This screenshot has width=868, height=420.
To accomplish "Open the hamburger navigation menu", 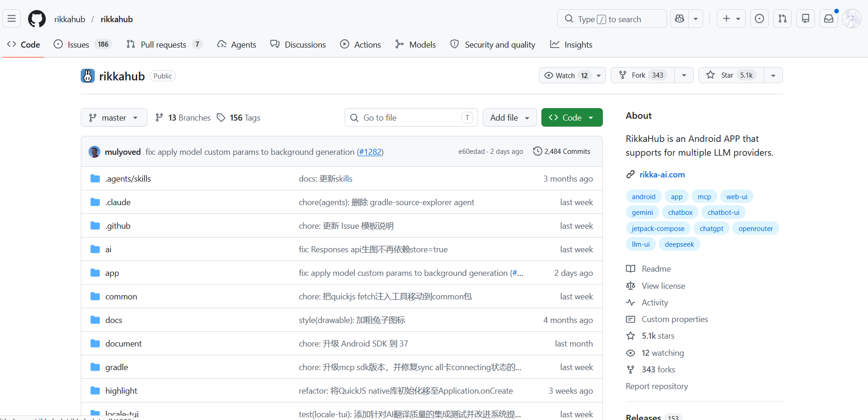I will (12, 19).
